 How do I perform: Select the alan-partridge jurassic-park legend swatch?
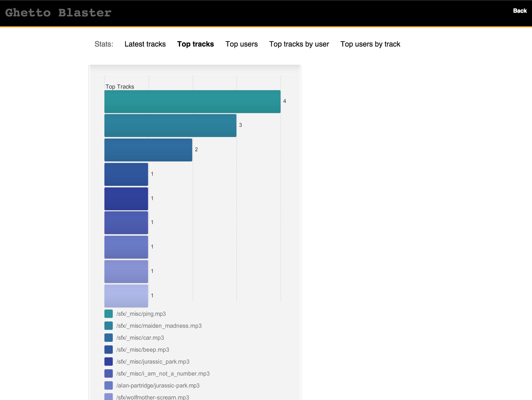pyautogui.click(x=108, y=385)
